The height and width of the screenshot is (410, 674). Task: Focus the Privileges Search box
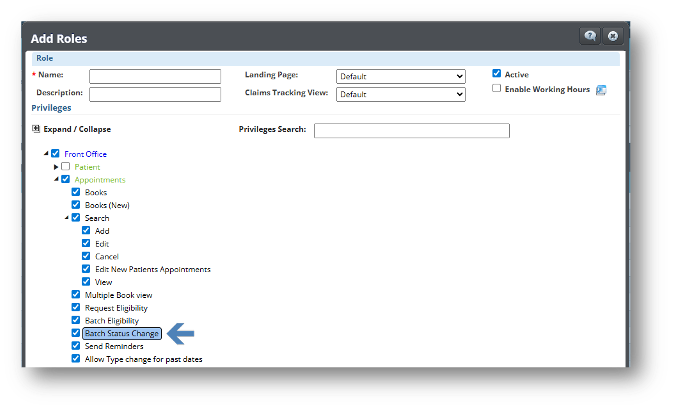(x=411, y=130)
